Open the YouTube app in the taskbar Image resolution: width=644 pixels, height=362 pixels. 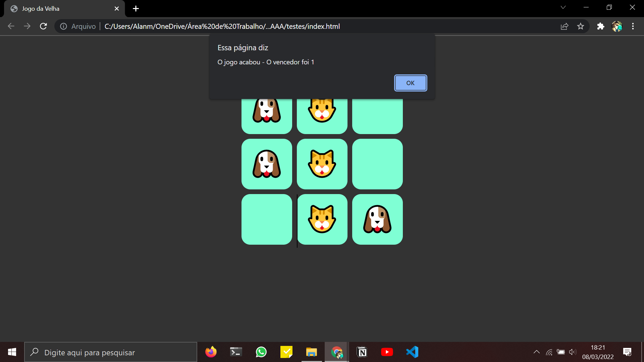387,352
